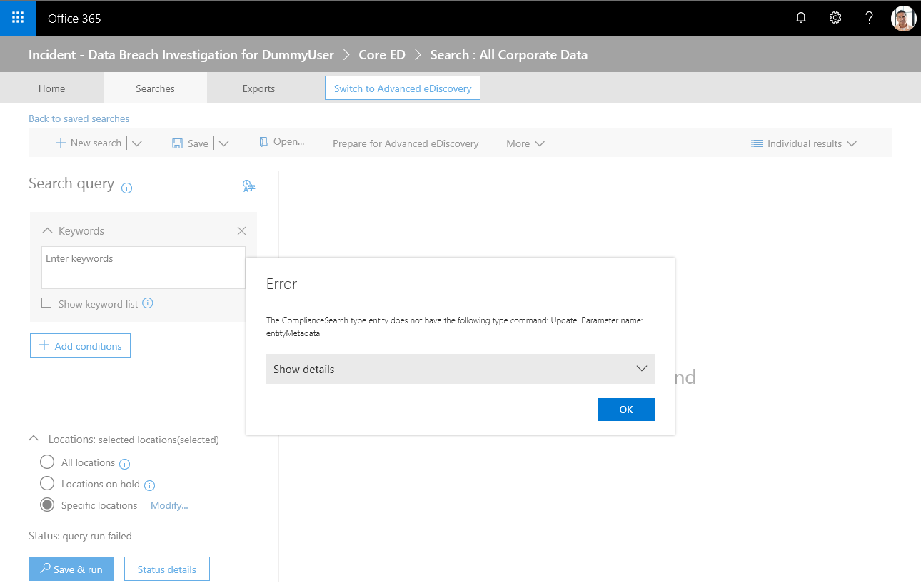This screenshot has height=588, width=921.
Task: Click Switch to Advanced eDiscovery button
Action: coord(403,88)
